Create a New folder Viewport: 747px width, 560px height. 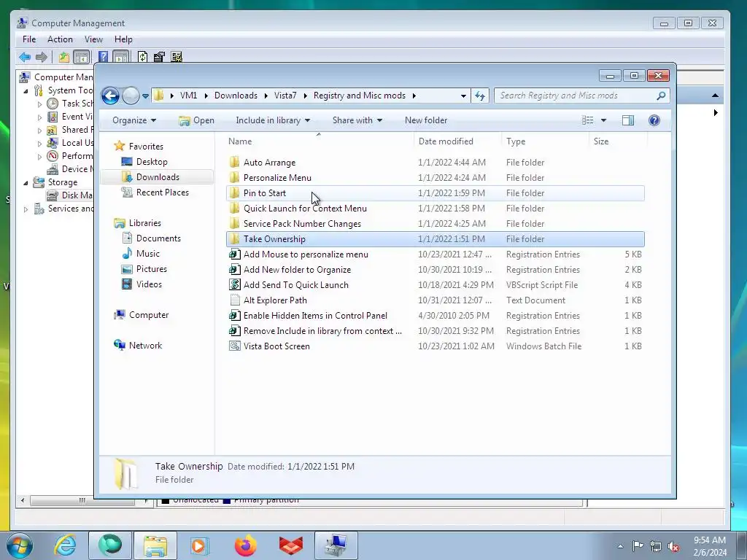[x=426, y=120]
